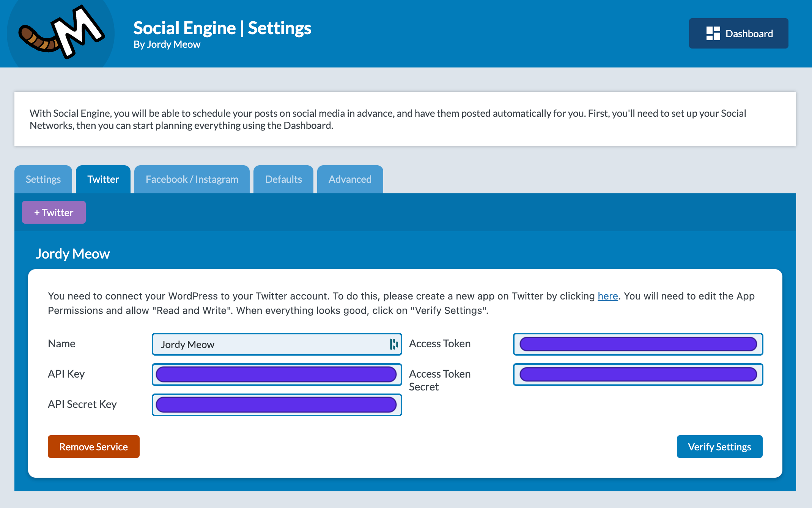Click the 'Access Token' field label
The height and width of the screenshot is (508, 812).
point(440,343)
